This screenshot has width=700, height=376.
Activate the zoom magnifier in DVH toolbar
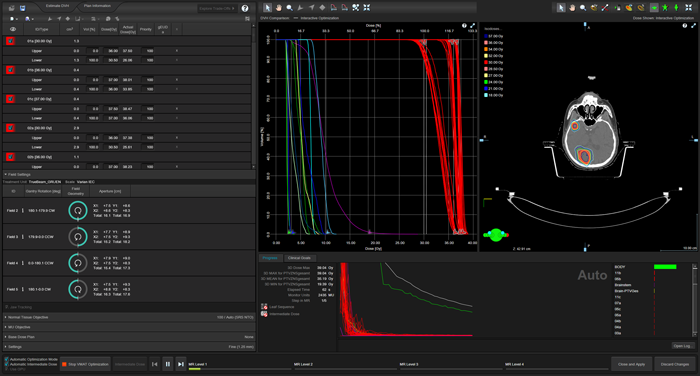289,8
